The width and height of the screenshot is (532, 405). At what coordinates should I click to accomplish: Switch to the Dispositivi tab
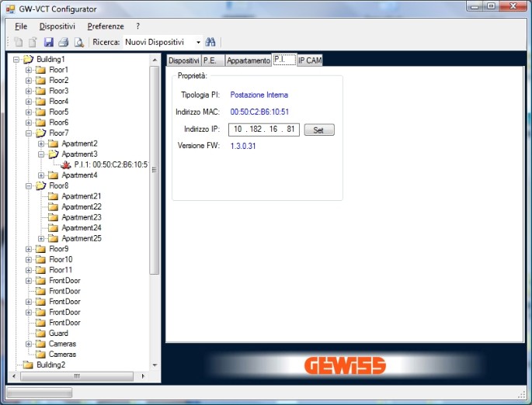(x=183, y=61)
